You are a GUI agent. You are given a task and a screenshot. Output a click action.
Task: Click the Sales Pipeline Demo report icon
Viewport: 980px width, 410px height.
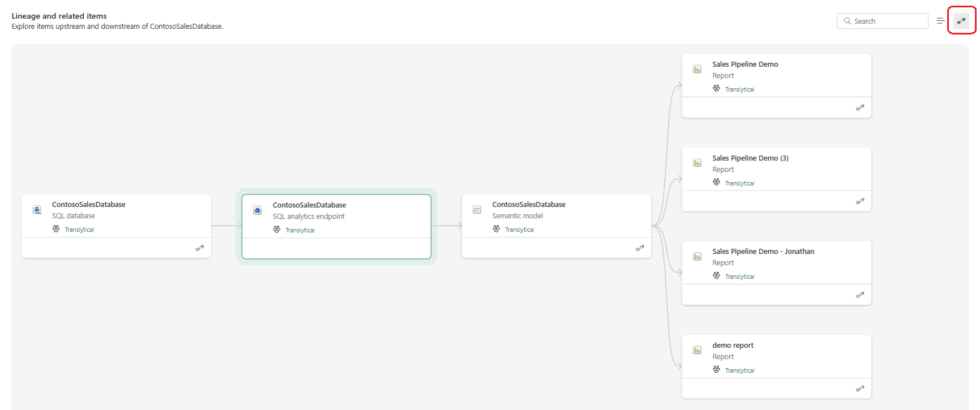point(697,69)
